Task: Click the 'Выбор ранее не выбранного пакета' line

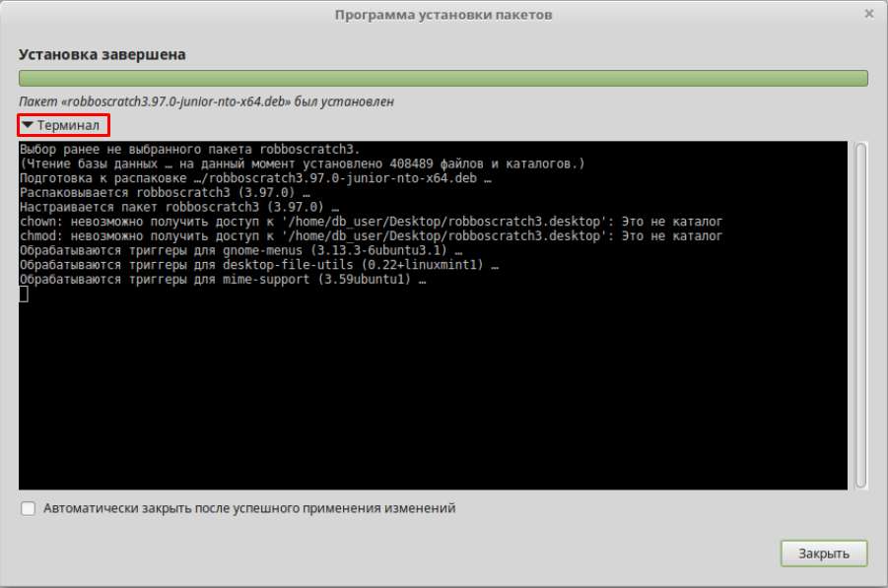Action: pyautogui.click(x=189, y=150)
